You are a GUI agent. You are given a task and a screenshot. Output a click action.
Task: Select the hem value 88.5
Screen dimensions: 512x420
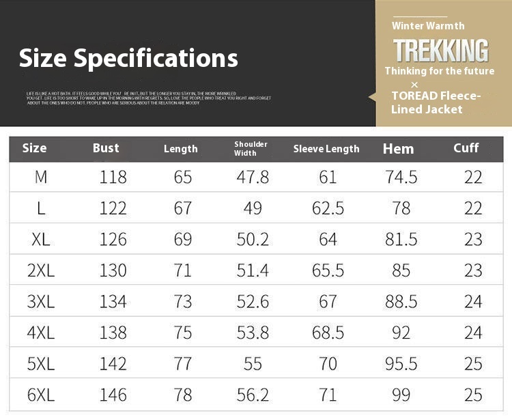coord(401,302)
